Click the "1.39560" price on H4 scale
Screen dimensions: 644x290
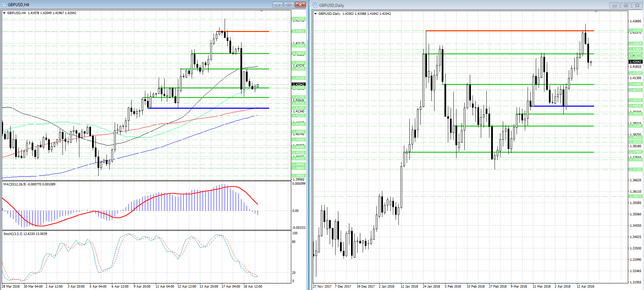coord(298,180)
